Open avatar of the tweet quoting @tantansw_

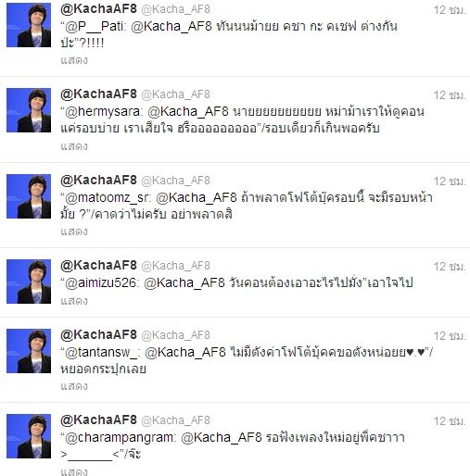[29, 351]
